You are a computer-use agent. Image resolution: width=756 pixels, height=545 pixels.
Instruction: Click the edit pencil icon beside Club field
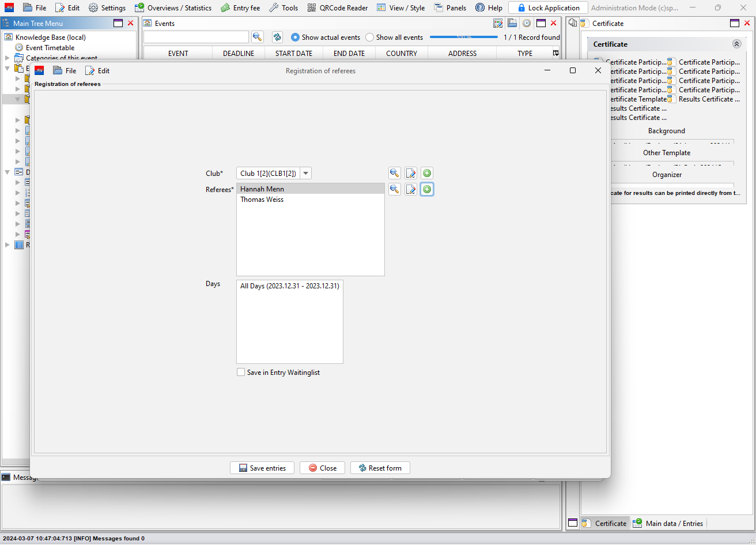[x=411, y=173]
